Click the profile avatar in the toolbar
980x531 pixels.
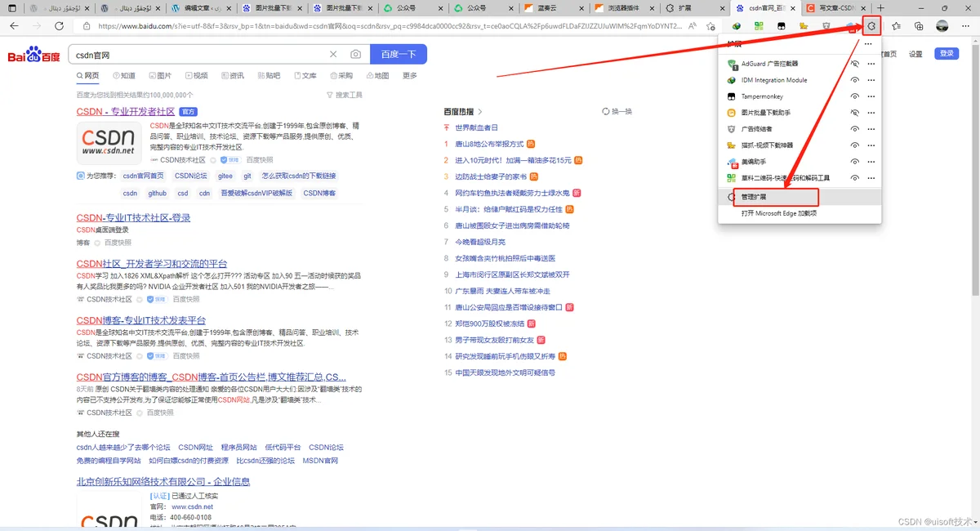942,26
